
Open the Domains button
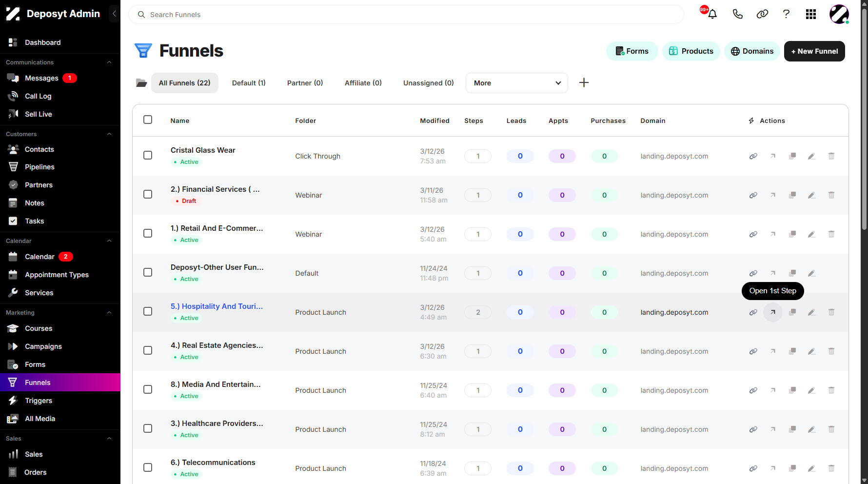[752, 51]
